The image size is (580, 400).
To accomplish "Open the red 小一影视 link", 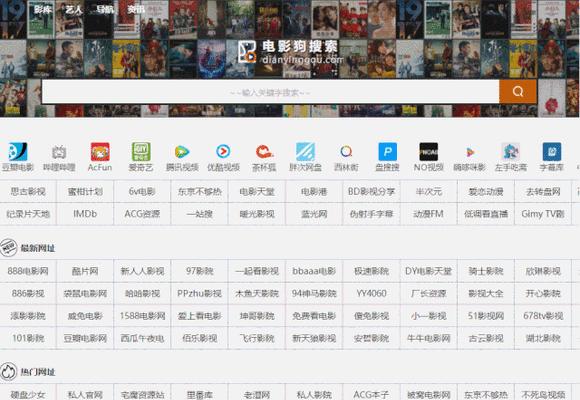I will pos(429,316).
